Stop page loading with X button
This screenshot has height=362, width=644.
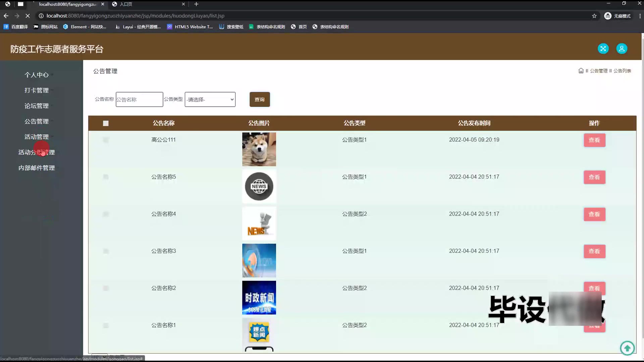click(x=28, y=16)
